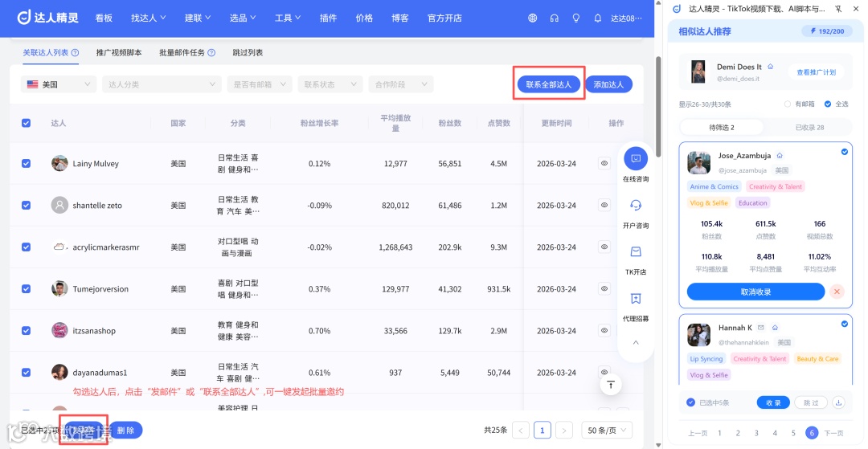868x449 pixels.
Task: Click the itzsanashop avatar
Action: pyautogui.click(x=59, y=331)
